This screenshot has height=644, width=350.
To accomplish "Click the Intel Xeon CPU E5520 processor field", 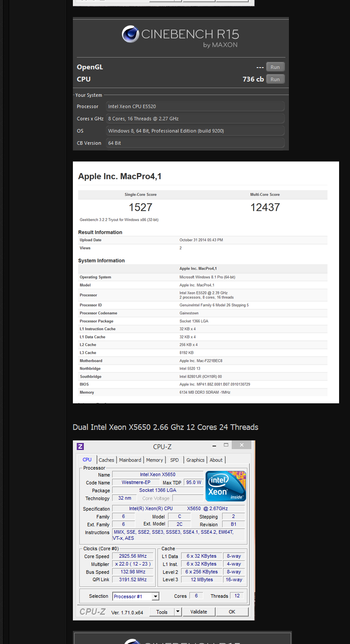I will (x=196, y=106).
